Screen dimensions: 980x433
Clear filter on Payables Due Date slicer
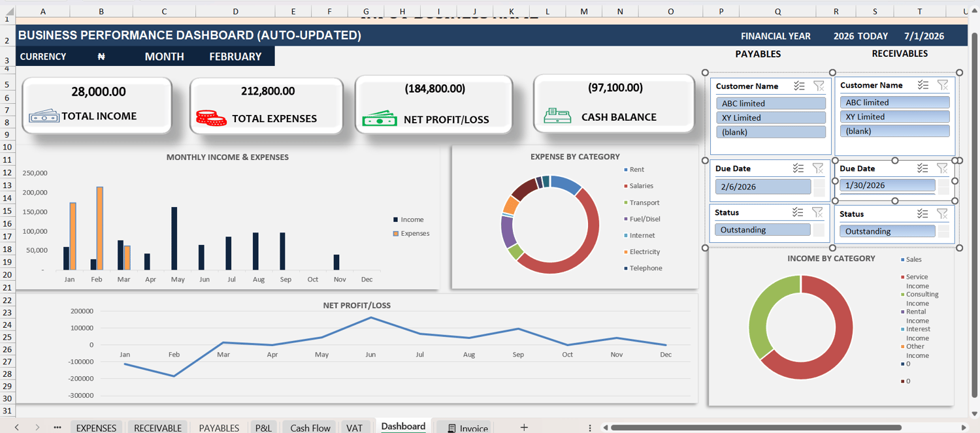pos(818,168)
